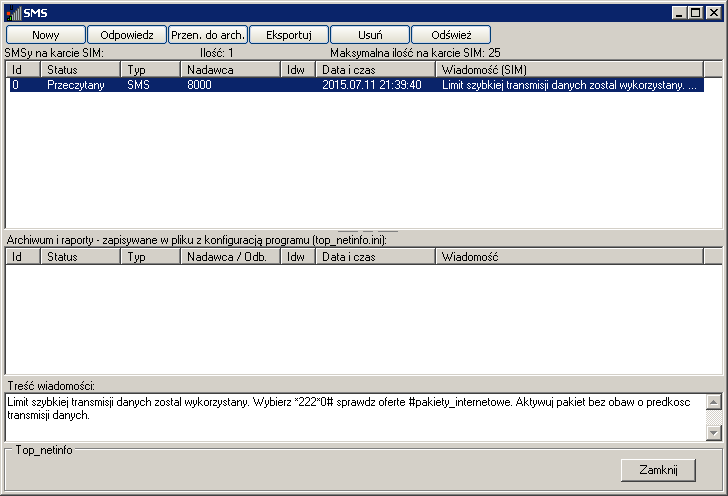The image size is (728, 496).
Task: Click the Nowy button to compose SMS
Action: point(45,35)
